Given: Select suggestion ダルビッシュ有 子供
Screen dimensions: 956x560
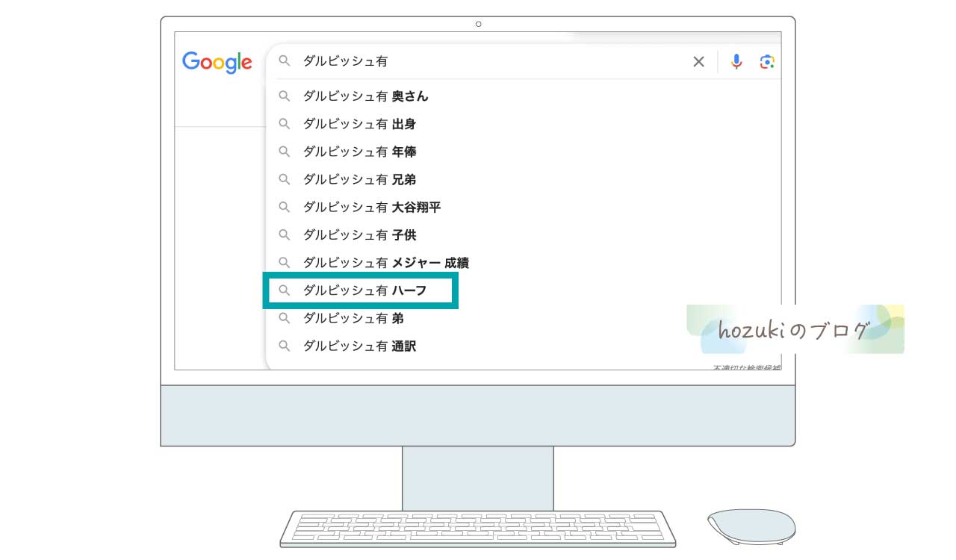Looking at the screenshot, I should [x=524, y=235].
